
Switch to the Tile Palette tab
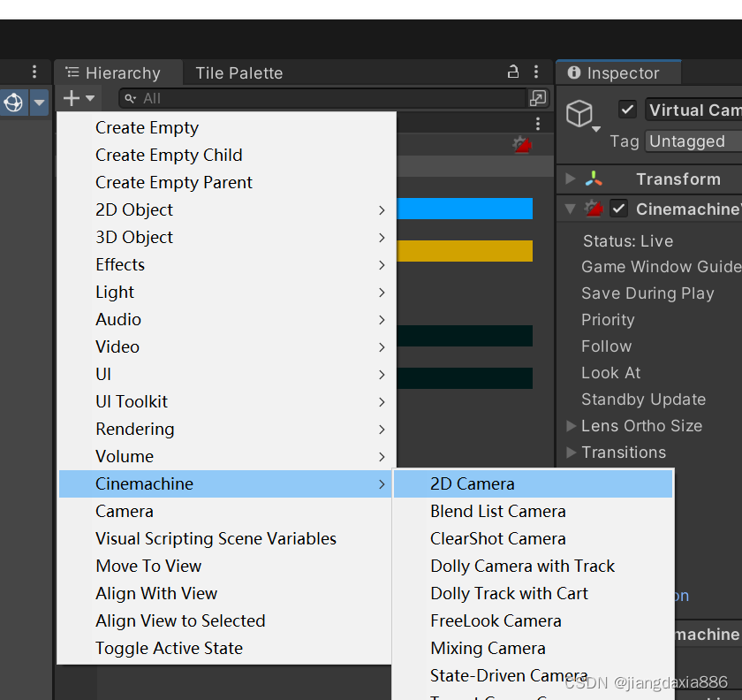[x=239, y=73]
